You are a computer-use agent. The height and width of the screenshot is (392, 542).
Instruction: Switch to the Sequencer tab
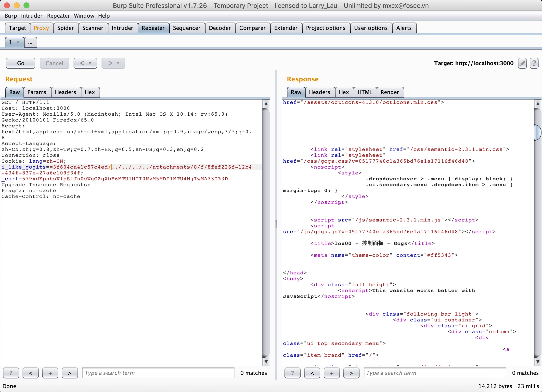point(187,28)
